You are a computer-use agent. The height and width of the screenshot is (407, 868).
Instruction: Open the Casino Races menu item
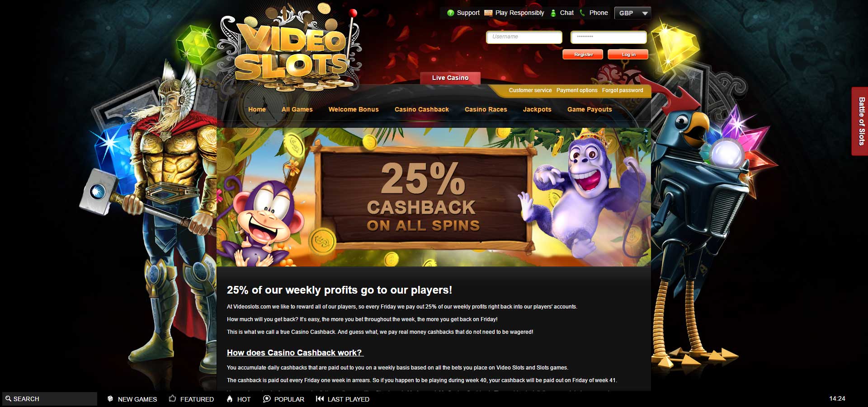pyautogui.click(x=486, y=109)
